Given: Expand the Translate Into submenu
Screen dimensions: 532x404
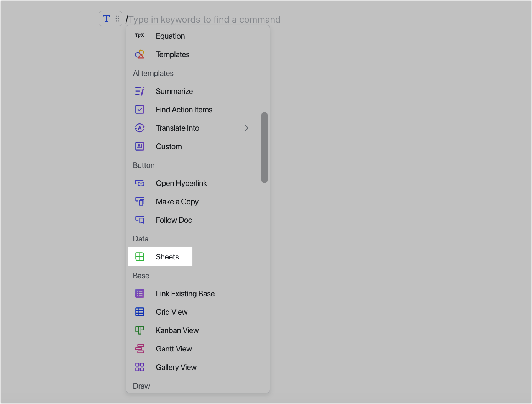Looking at the screenshot, I should (246, 128).
